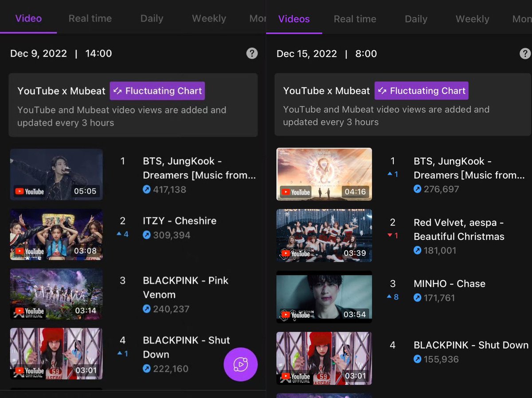Click view count 417,138
The image size is (532, 398).
[169, 190]
